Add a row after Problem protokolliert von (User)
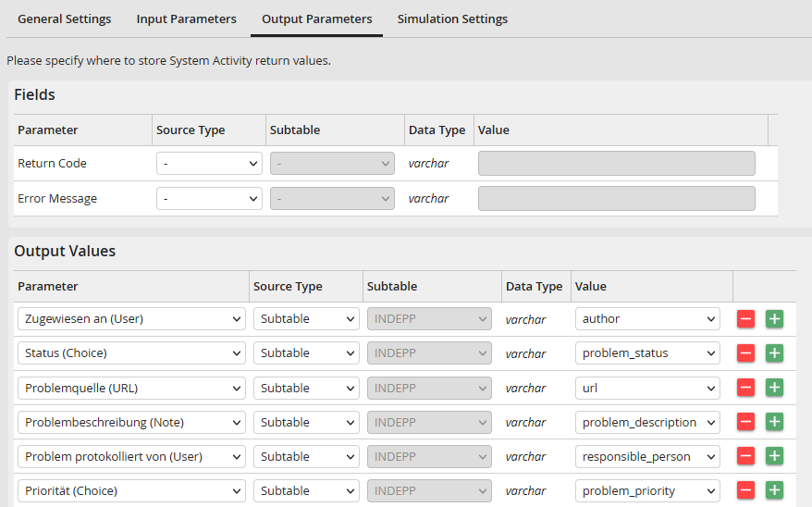The image size is (812, 507). [x=774, y=456]
